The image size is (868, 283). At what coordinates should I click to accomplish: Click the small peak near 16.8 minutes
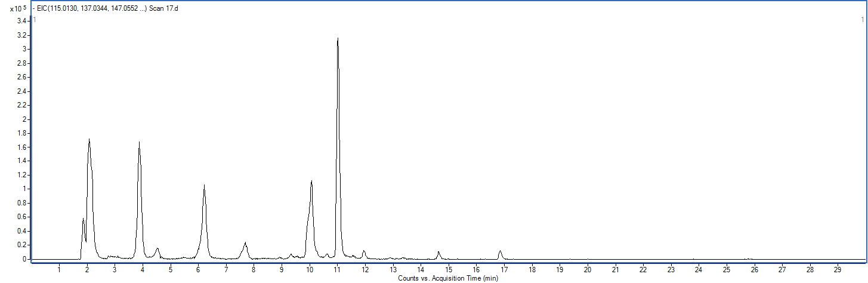[x=500, y=252]
